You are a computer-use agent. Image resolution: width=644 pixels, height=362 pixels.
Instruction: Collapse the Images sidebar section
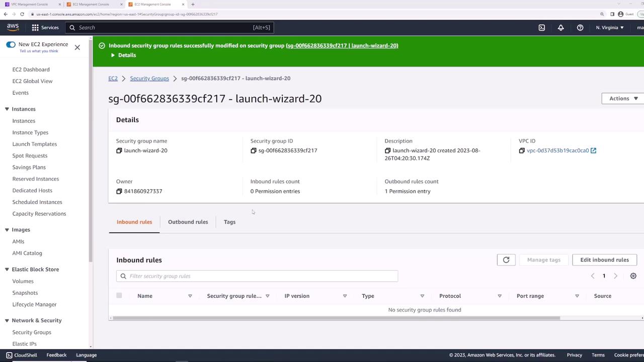coord(7,230)
